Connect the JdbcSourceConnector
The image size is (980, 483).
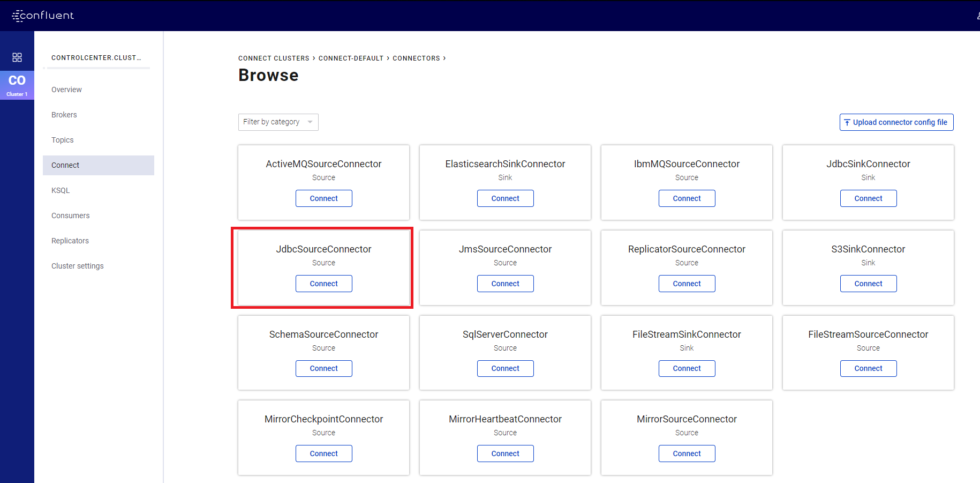[x=323, y=284]
